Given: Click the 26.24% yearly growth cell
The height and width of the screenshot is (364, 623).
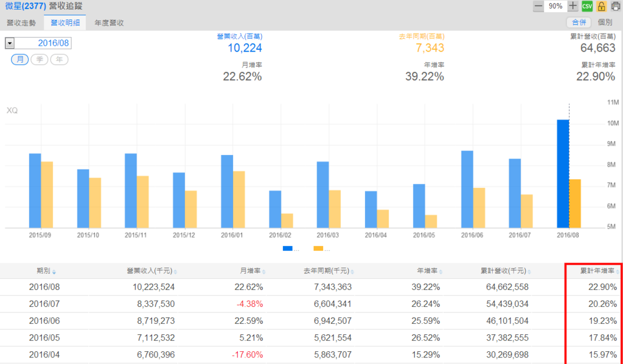Looking at the screenshot, I should [426, 304].
